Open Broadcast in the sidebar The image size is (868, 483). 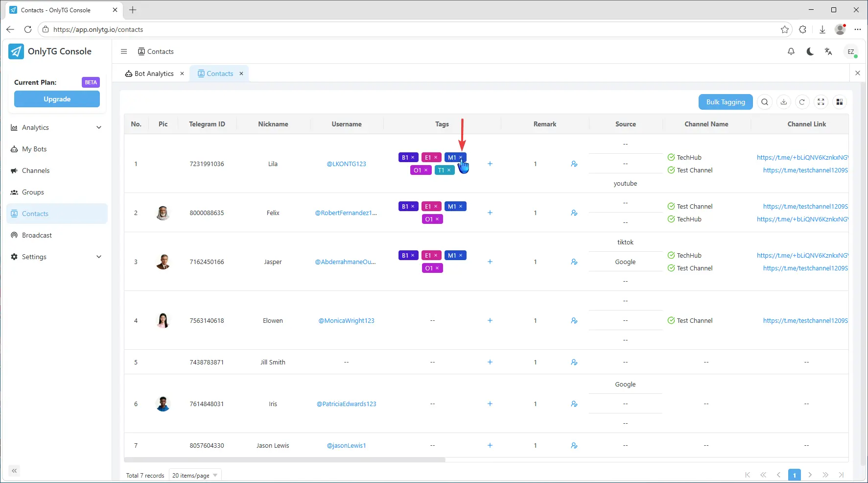click(37, 235)
